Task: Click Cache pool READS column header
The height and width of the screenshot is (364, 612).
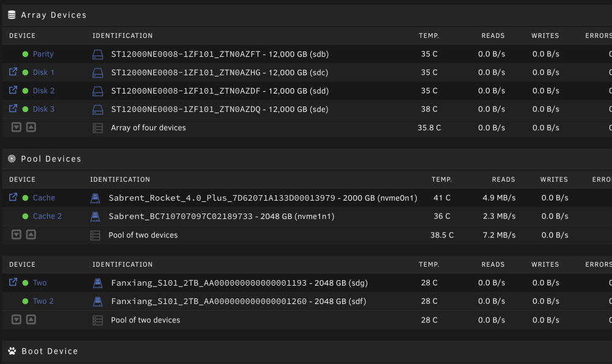Action: coord(504,179)
